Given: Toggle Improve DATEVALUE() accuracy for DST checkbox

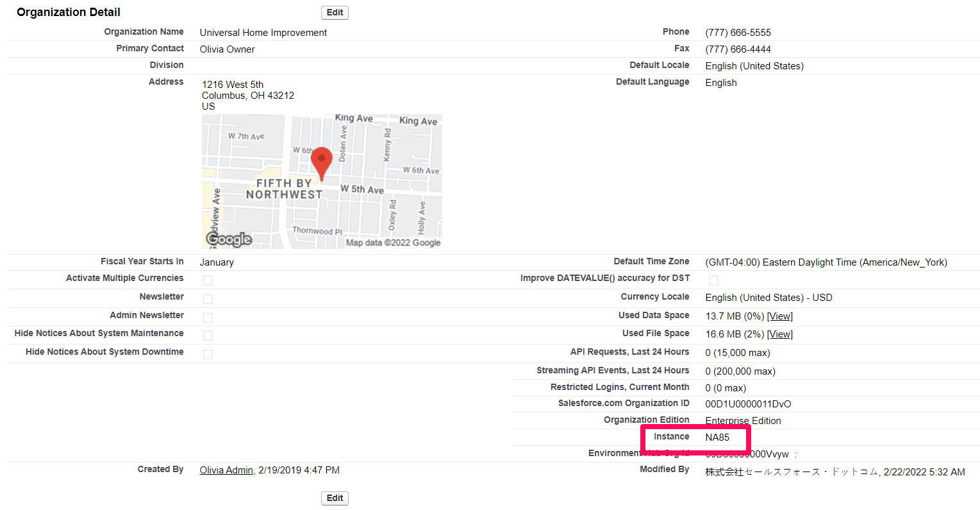Looking at the screenshot, I should tap(713, 280).
